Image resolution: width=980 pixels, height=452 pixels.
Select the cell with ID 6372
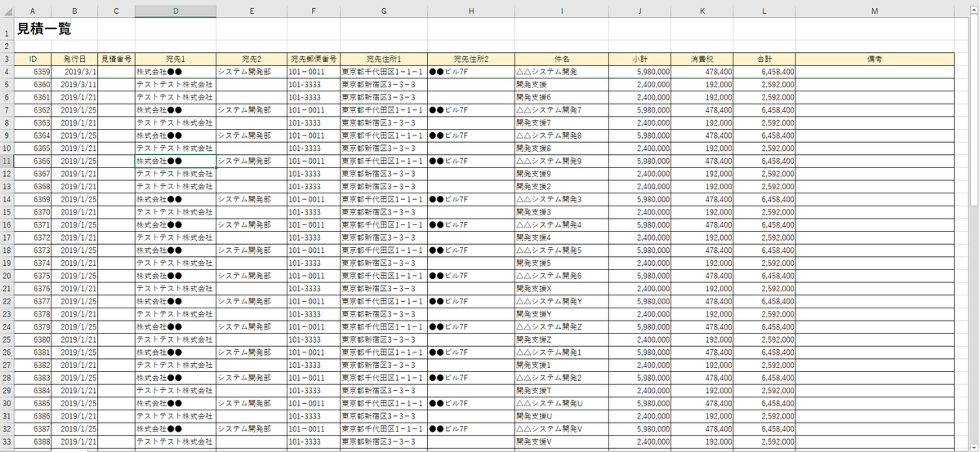pyautogui.click(x=33, y=237)
